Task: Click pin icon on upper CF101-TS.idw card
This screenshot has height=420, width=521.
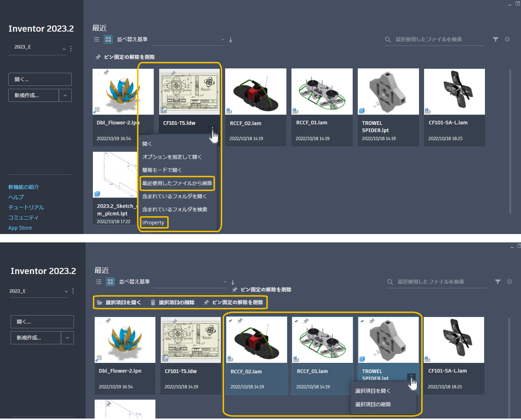Action: (x=173, y=73)
